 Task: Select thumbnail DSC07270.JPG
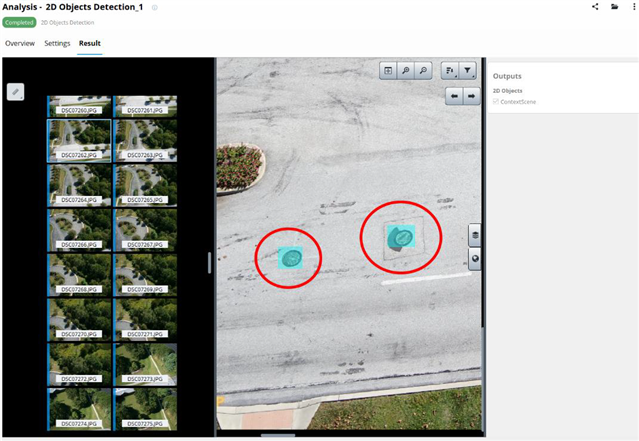click(79, 320)
